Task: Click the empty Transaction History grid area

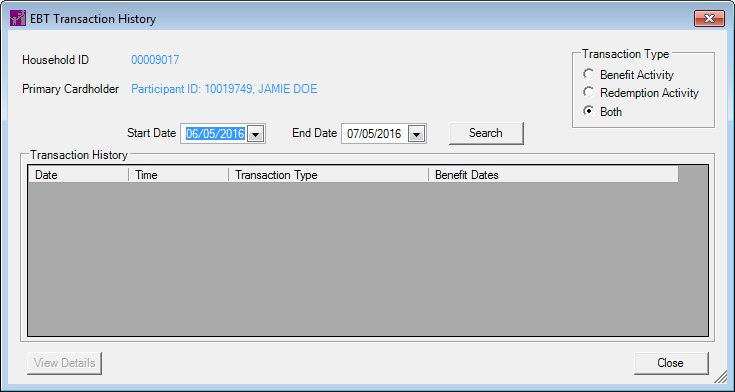Action: click(368, 259)
